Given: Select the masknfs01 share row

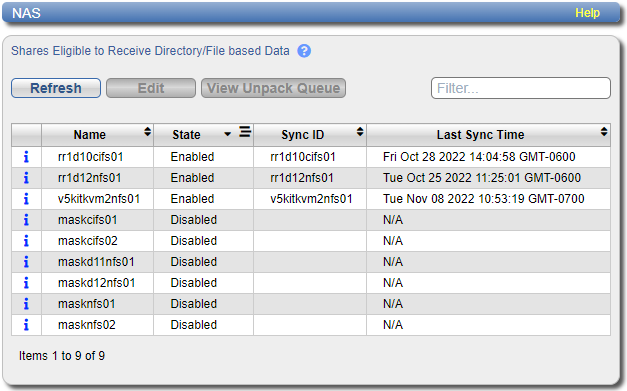Looking at the screenshot, I should tap(311, 304).
